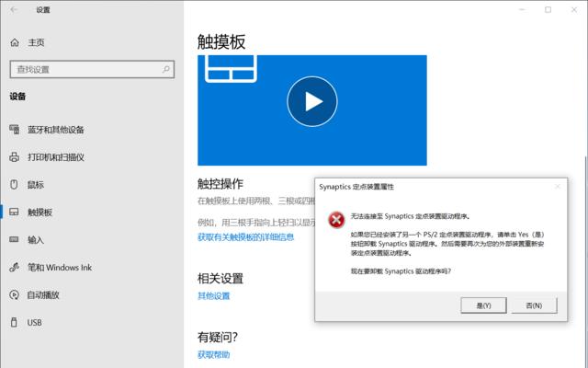Click the magnifier search icon
This screenshot has width=588, height=368.
point(166,69)
